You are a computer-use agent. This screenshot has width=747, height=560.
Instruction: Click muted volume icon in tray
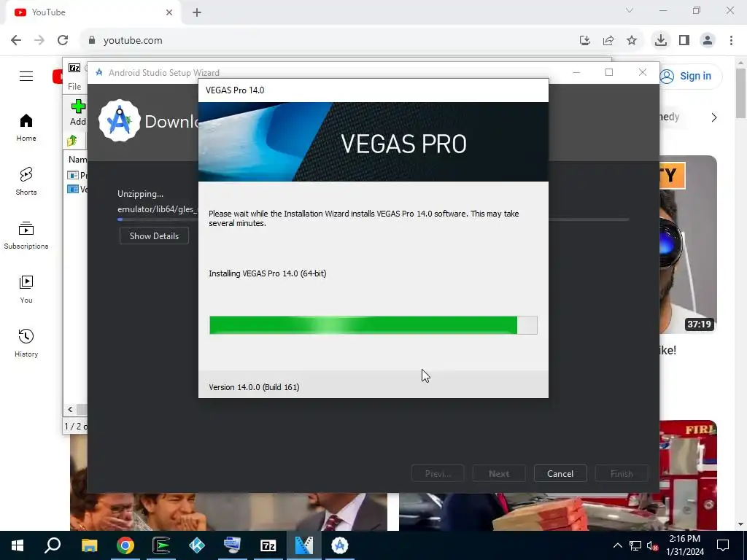click(652, 545)
